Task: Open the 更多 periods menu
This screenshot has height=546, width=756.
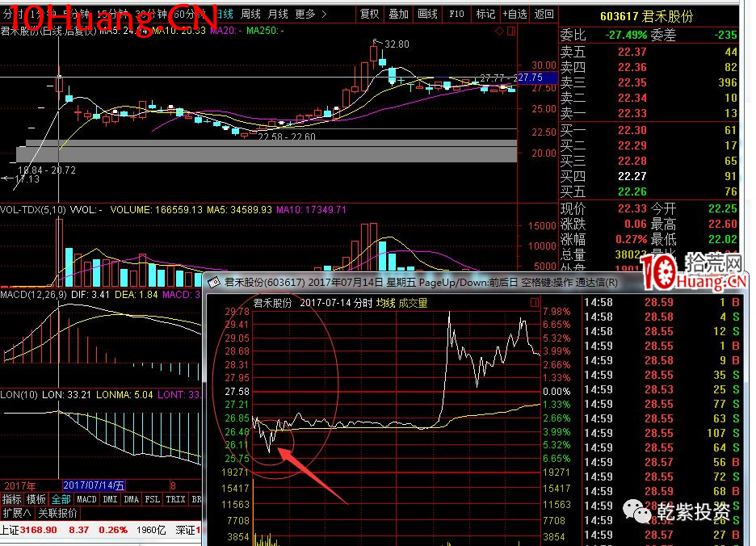Action: [x=305, y=14]
